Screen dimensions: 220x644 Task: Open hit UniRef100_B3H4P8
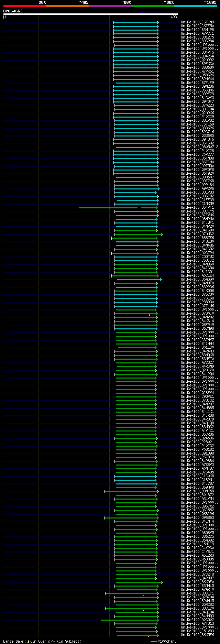coord(197,30)
